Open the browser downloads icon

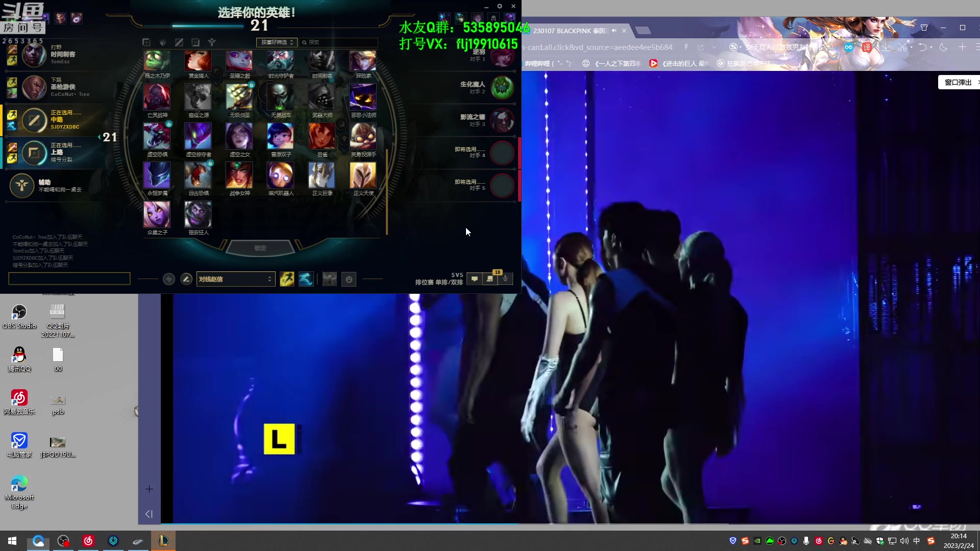pos(886,47)
